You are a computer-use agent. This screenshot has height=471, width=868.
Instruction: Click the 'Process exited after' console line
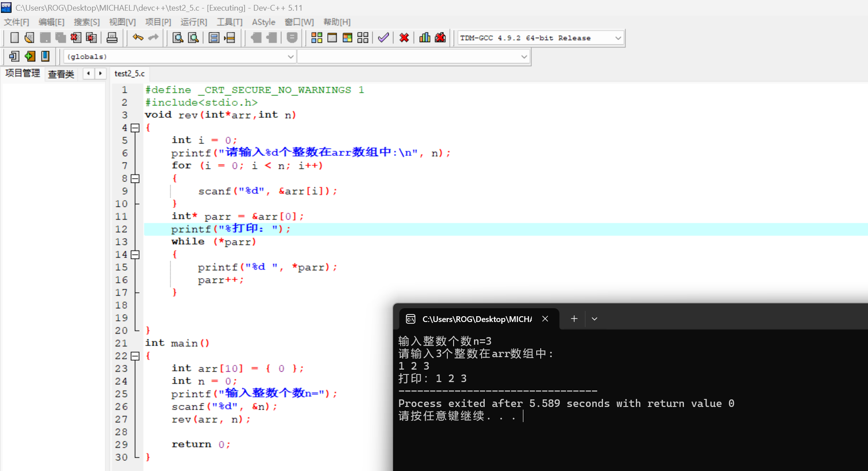tap(567, 404)
